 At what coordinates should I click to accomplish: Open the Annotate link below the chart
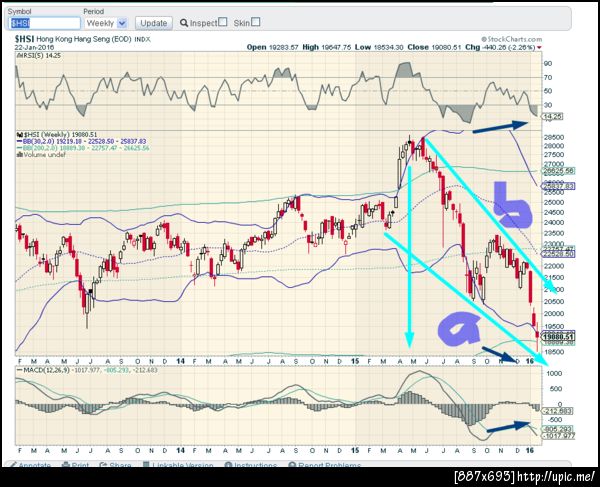pyautogui.click(x=30, y=465)
